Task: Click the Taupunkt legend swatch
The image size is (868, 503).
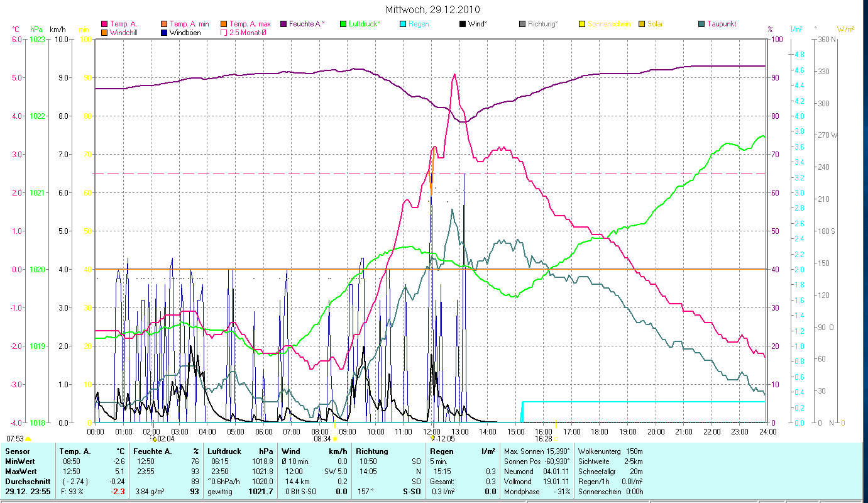Action: [701, 24]
